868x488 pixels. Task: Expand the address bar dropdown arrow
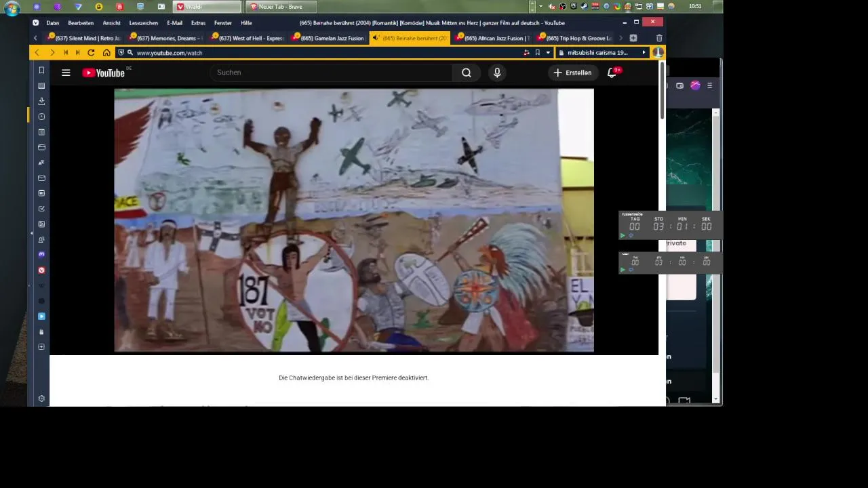click(x=548, y=52)
